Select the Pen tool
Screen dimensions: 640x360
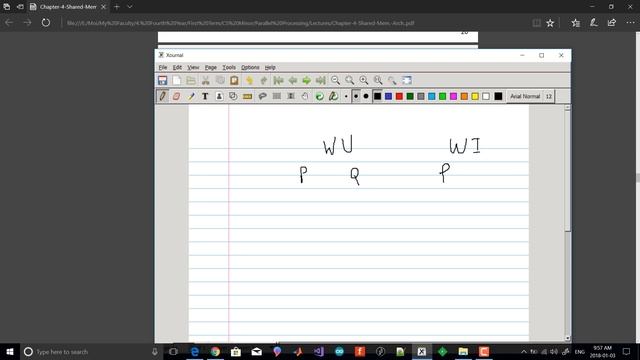tap(162, 96)
